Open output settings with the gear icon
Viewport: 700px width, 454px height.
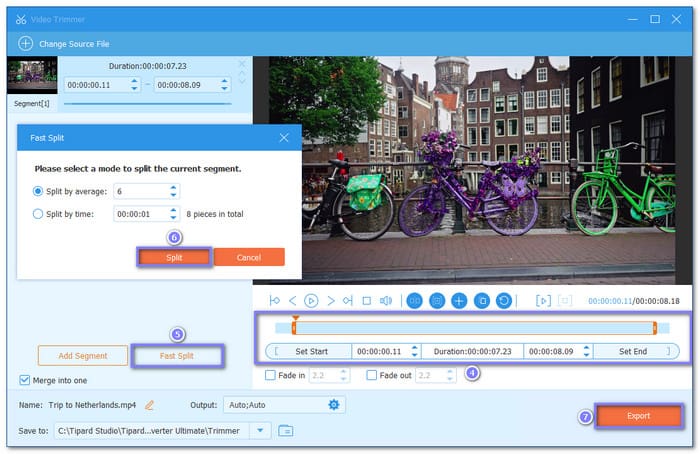click(x=334, y=404)
